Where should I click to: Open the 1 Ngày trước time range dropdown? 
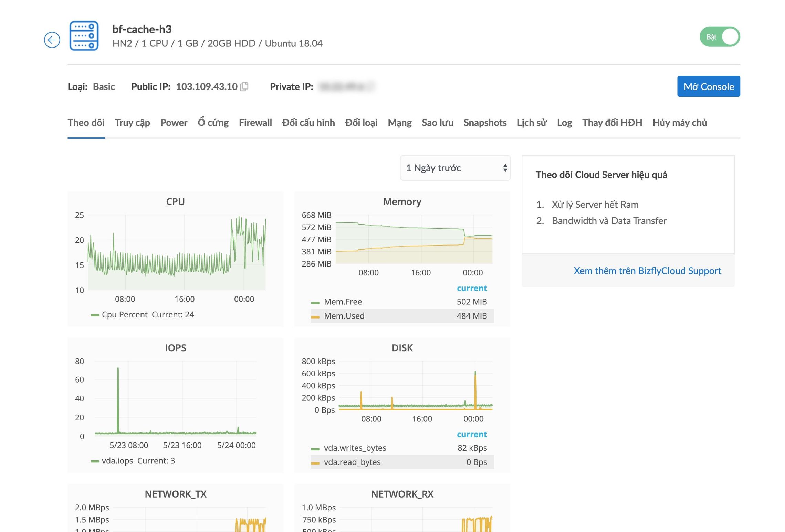pyautogui.click(x=455, y=168)
